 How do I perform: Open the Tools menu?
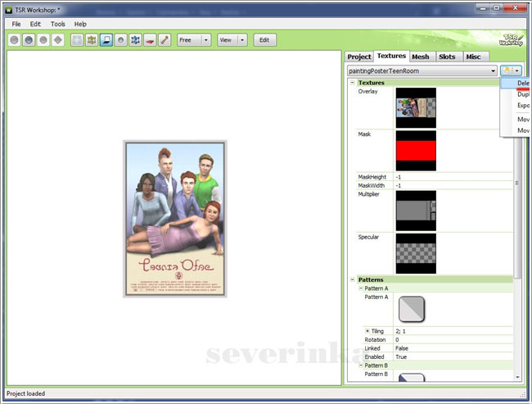point(58,24)
